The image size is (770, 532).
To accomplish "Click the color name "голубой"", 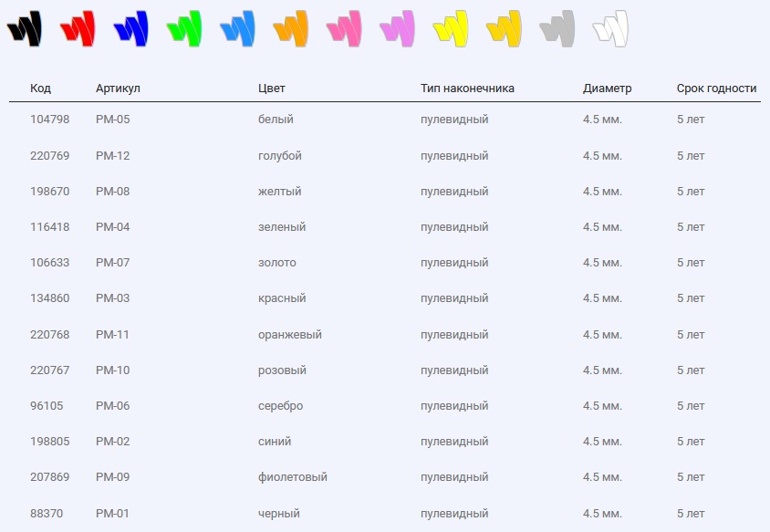I will tap(280, 156).
